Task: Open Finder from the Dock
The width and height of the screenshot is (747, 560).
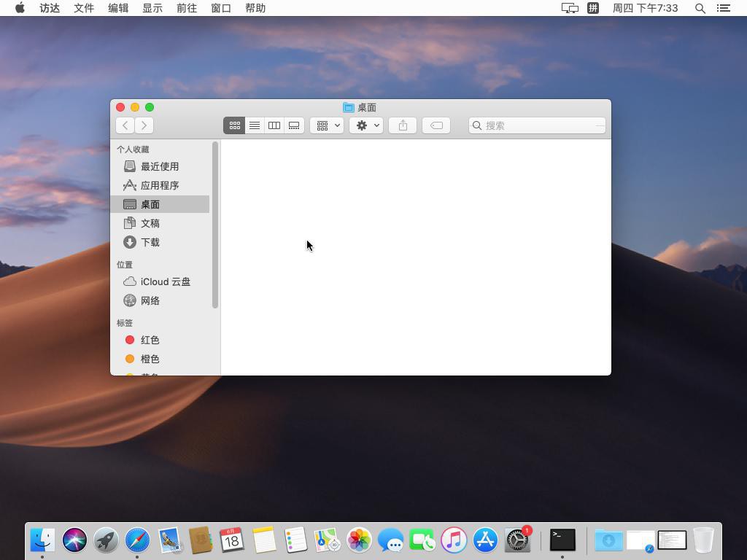Action: coord(42,540)
